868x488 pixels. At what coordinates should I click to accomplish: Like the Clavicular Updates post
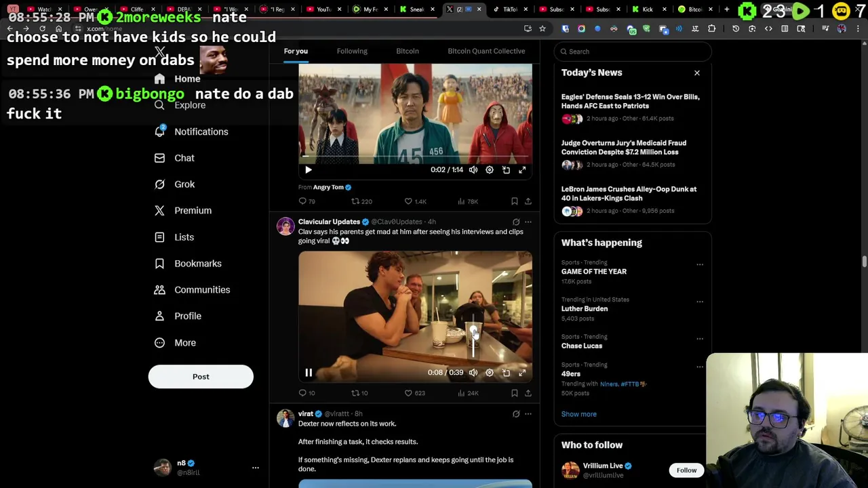click(414, 393)
